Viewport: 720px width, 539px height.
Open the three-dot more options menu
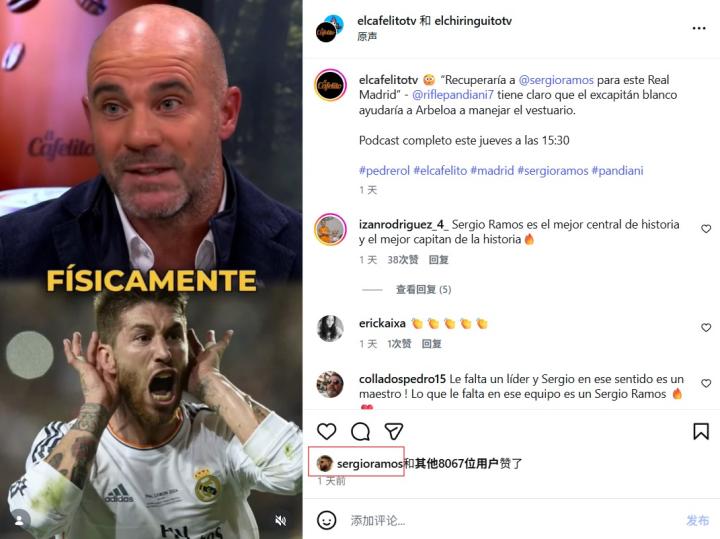click(x=699, y=28)
